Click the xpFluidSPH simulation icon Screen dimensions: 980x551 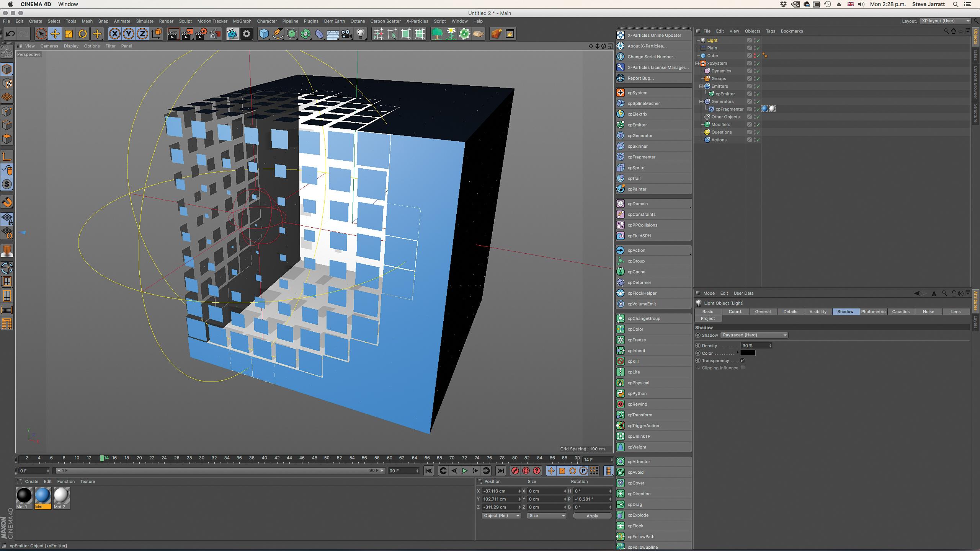[x=621, y=235]
